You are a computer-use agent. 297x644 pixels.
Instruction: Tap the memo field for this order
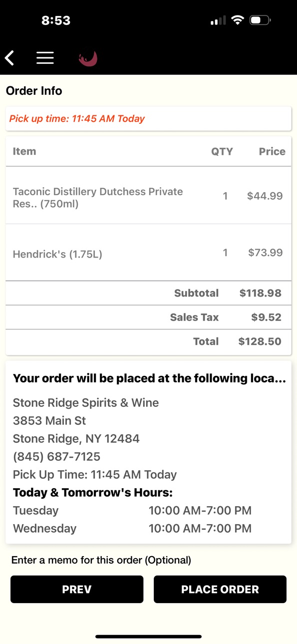coord(101,560)
